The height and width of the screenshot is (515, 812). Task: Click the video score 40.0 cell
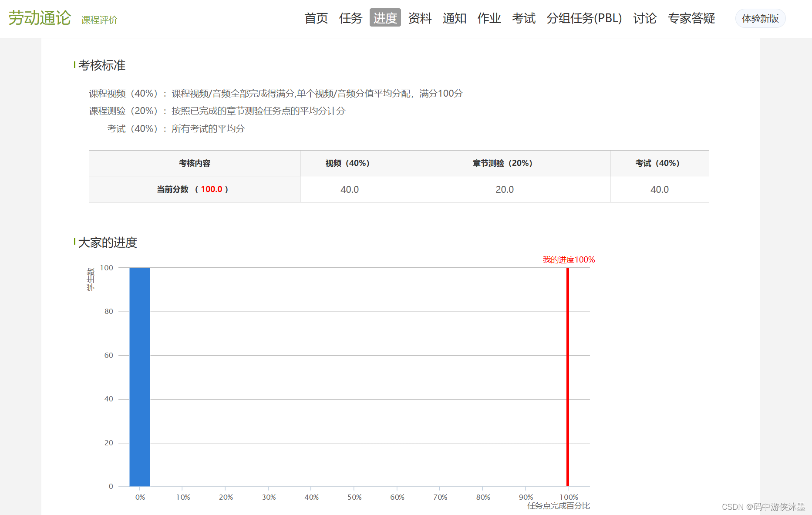click(x=350, y=189)
